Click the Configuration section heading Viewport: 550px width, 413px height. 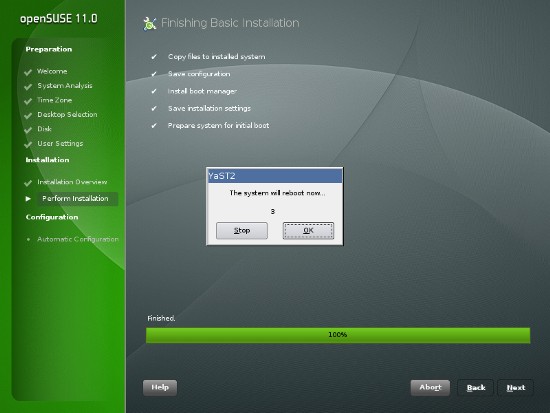(x=52, y=217)
